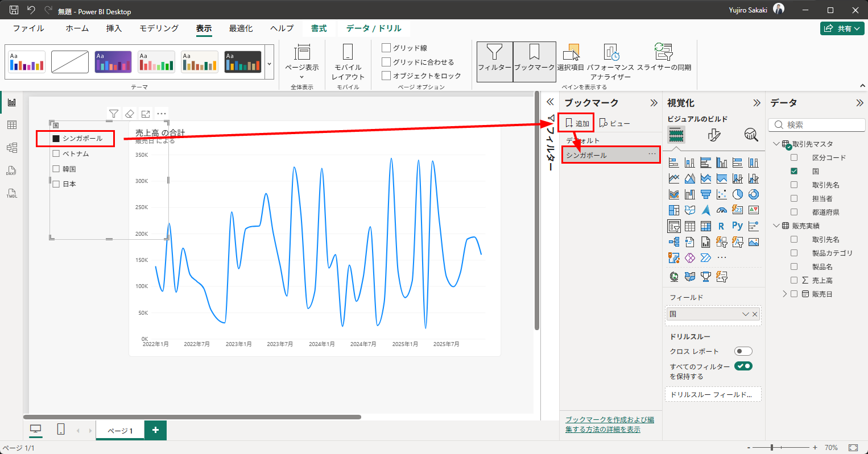Enable lock objects checkbox

[x=386, y=75]
